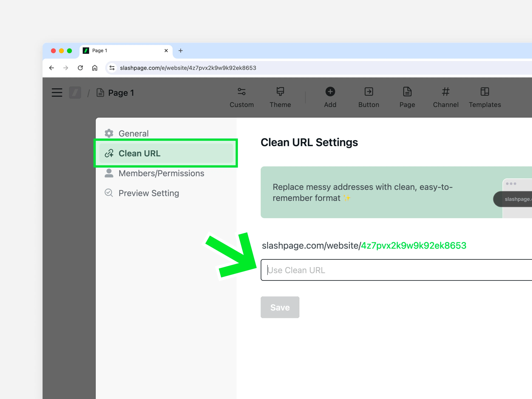Click the Use Clean URL input field

(396, 270)
